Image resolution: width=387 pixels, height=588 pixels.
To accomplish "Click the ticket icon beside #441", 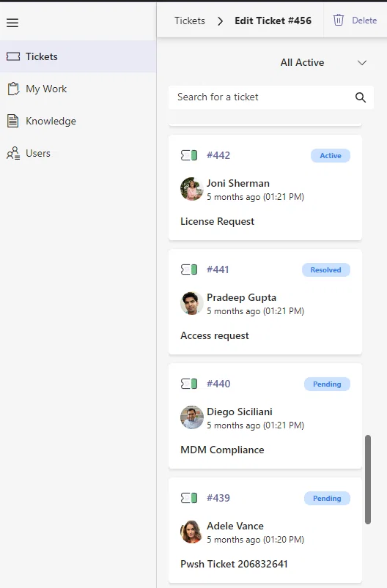I will [x=189, y=269].
